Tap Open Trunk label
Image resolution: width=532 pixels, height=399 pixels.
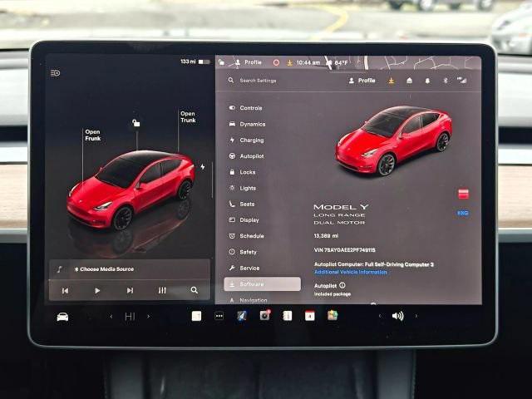(x=188, y=116)
